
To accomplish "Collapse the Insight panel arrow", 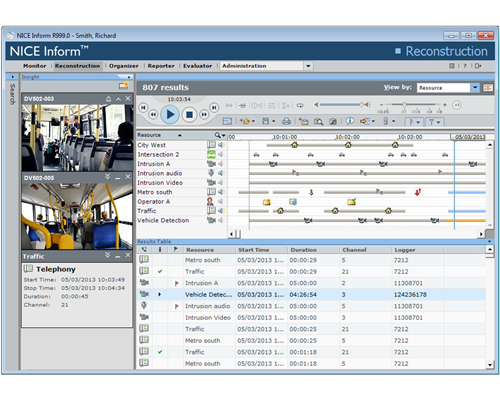I will [129, 77].
